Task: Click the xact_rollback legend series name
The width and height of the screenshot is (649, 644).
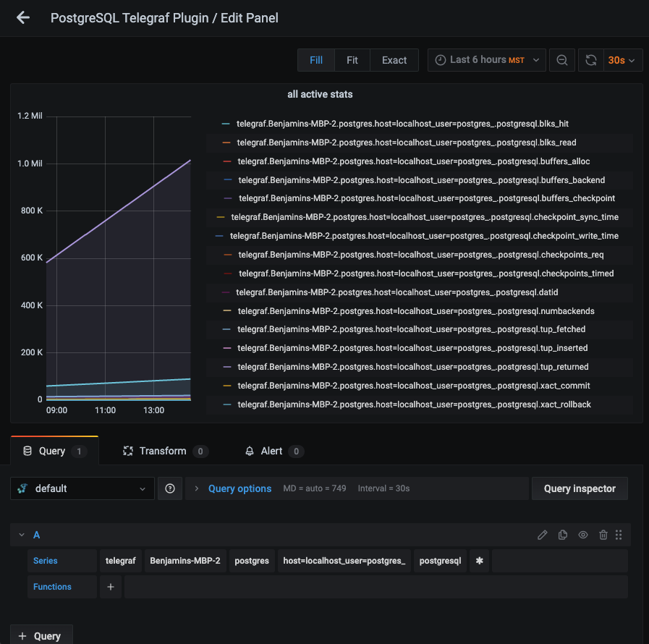Action: tap(415, 404)
